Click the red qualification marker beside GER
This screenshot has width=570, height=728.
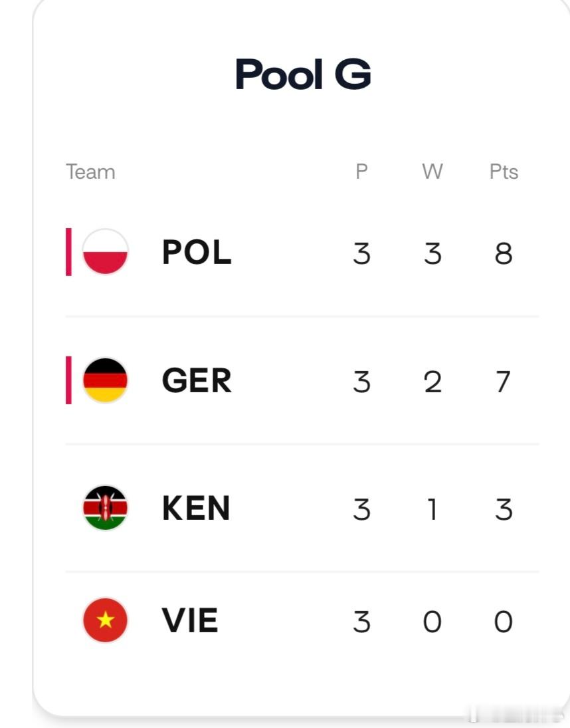[68, 380]
